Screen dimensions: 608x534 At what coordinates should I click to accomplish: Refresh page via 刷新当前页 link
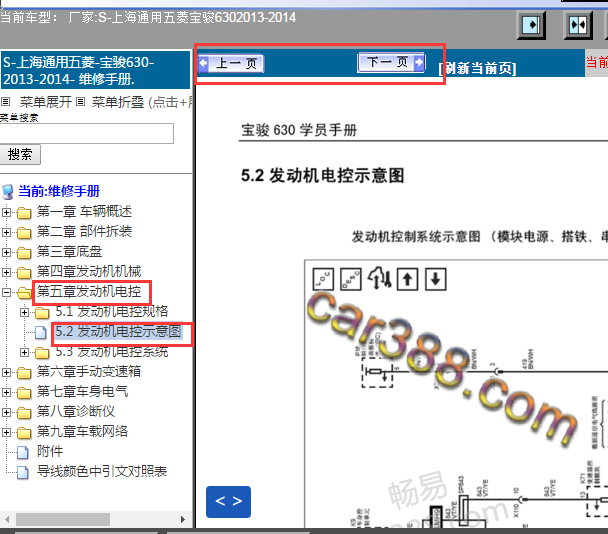click(x=477, y=69)
